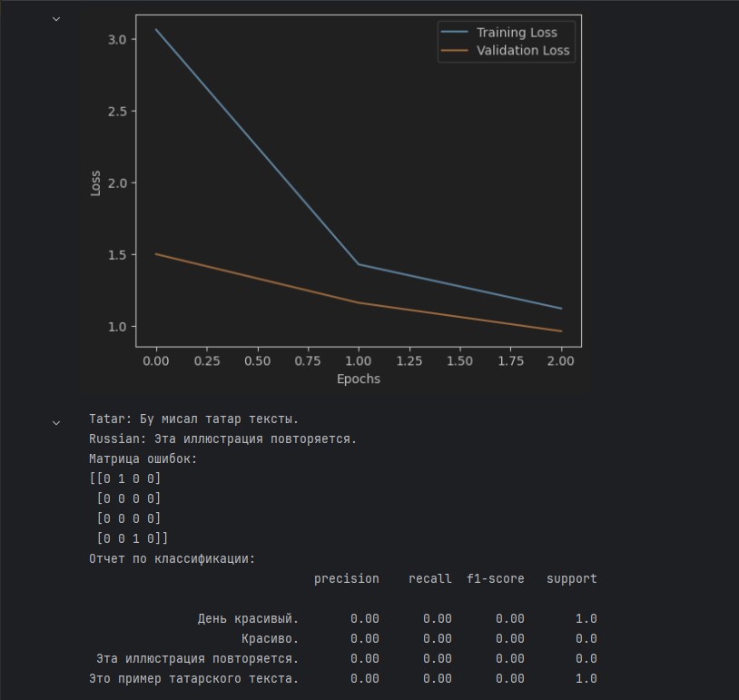This screenshot has width=739, height=700.
Task: Click the matrix row '[0 0 1 0]]'
Action: 133,538
